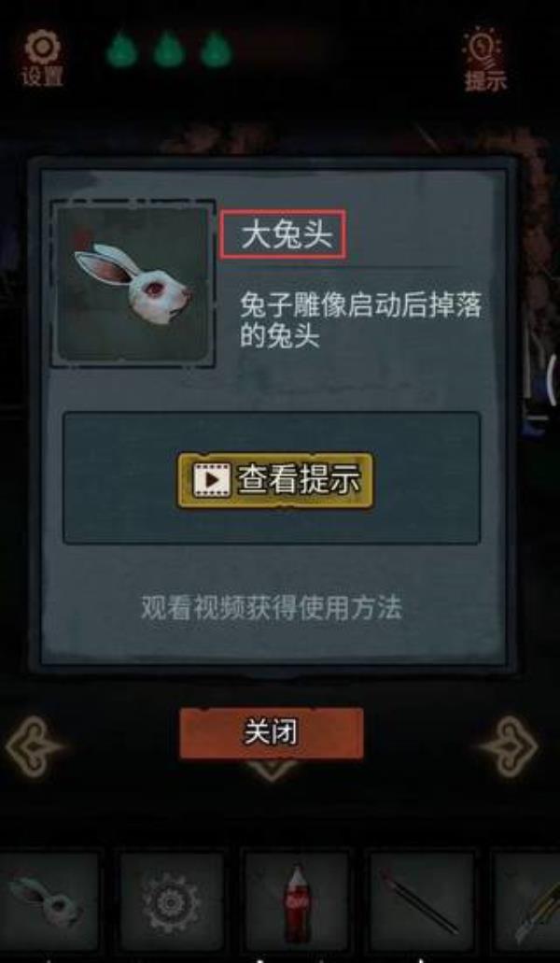Open the 设置 settings gear icon

42,58
